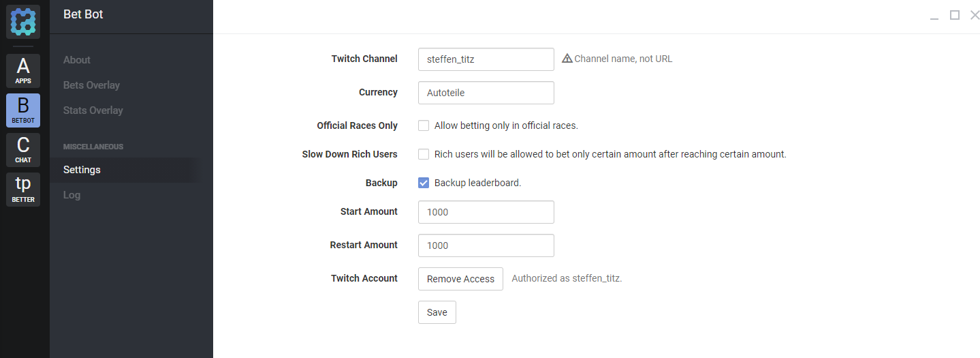The image size is (980, 358).
Task: Click the Bet Bot header title
Action: 83,14
